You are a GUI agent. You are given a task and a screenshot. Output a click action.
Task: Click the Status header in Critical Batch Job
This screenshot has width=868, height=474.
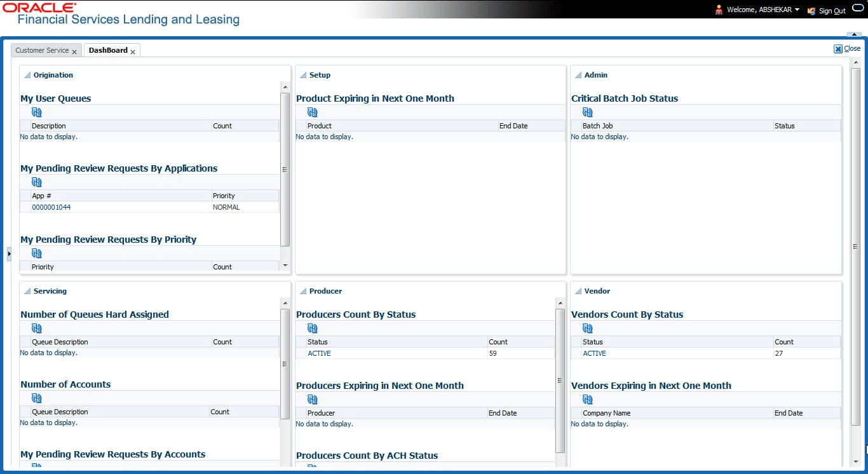(x=807, y=126)
